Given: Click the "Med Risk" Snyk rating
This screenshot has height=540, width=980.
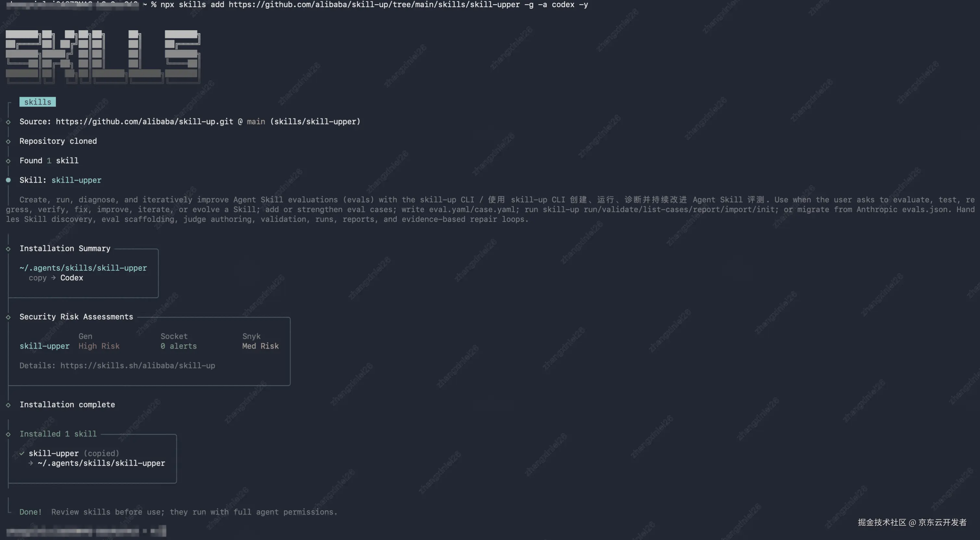Looking at the screenshot, I should pyautogui.click(x=261, y=346).
